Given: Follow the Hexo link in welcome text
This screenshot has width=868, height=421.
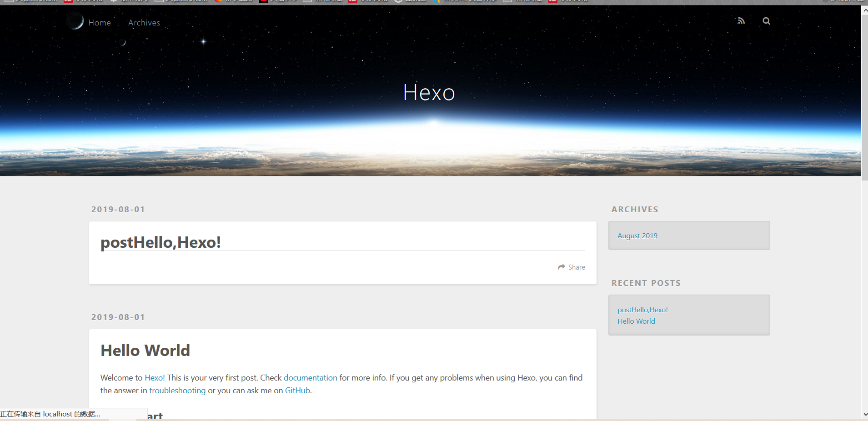Looking at the screenshot, I should click(154, 378).
